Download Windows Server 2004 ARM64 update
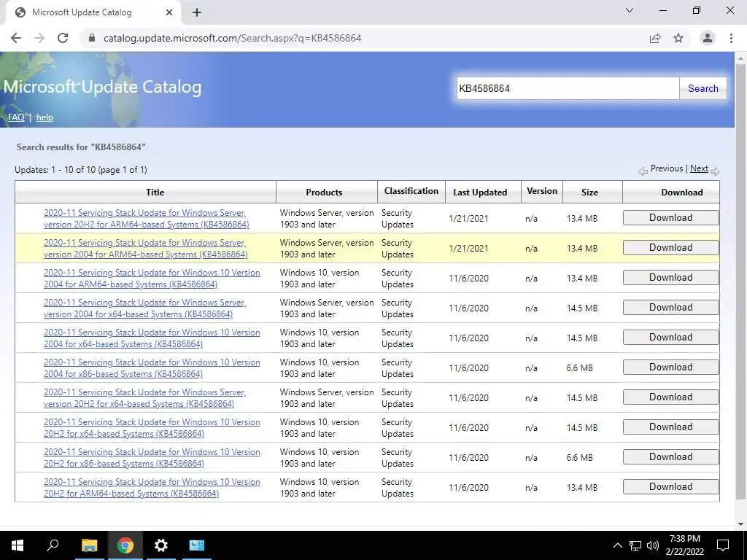Screen dimensions: 747x560 pos(670,248)
